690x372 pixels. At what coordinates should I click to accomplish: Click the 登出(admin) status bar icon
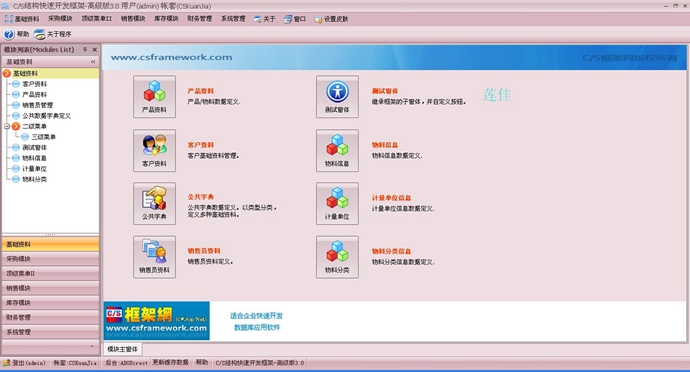tap(6, 363)
